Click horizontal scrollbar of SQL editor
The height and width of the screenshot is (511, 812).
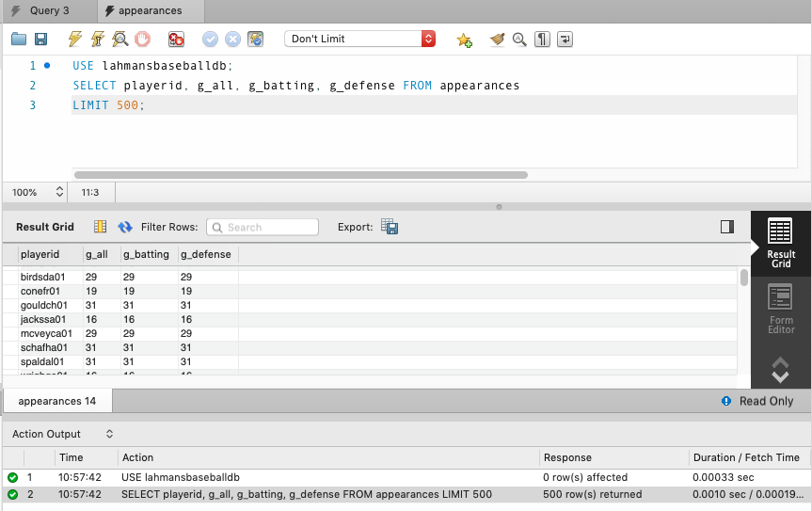pos(301,175)
